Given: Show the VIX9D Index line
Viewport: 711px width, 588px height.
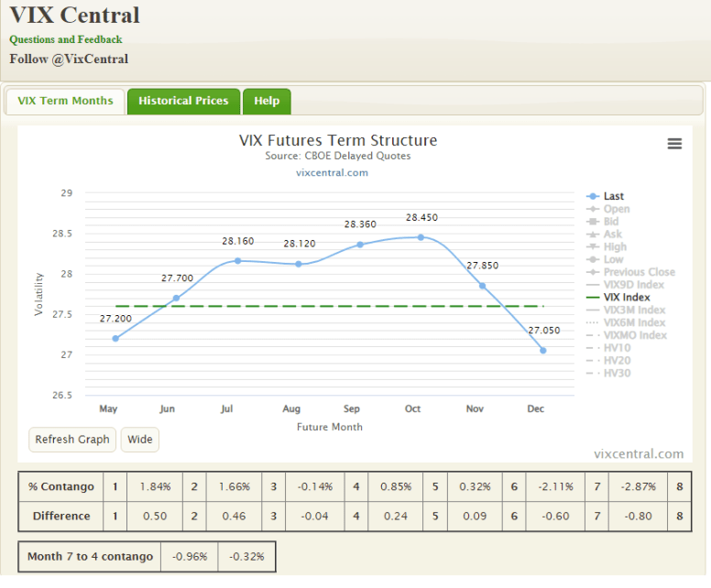Looking at the screenshot, I should point(633,285).
